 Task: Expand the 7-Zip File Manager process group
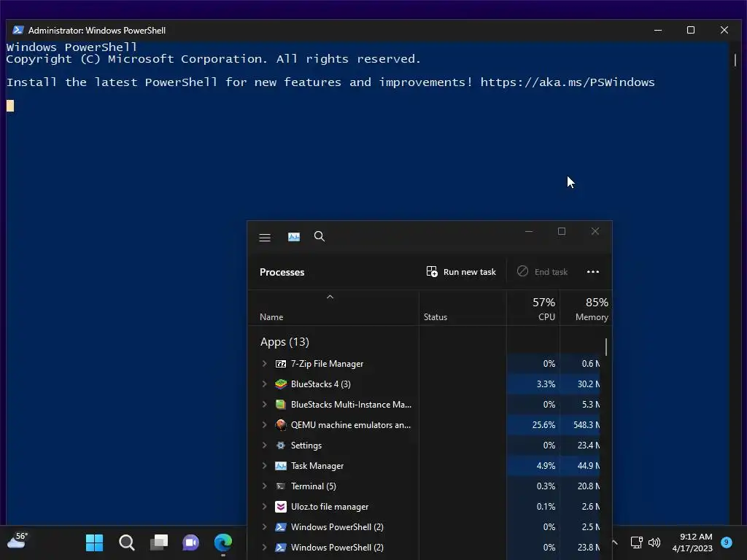click(x=264, y=364)
